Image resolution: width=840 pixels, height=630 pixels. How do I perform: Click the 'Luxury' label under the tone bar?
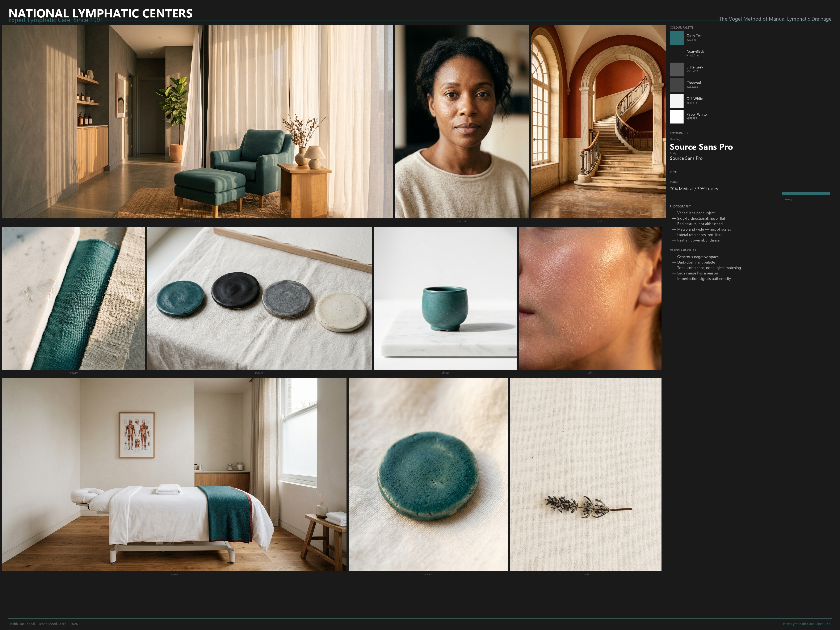point(787,199)
